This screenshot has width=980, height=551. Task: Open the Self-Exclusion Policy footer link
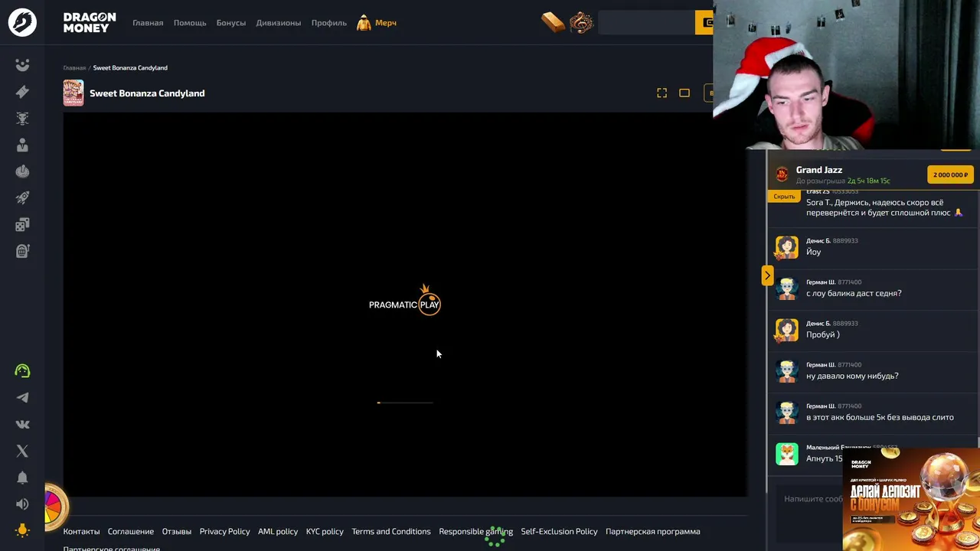coord(559,531)
